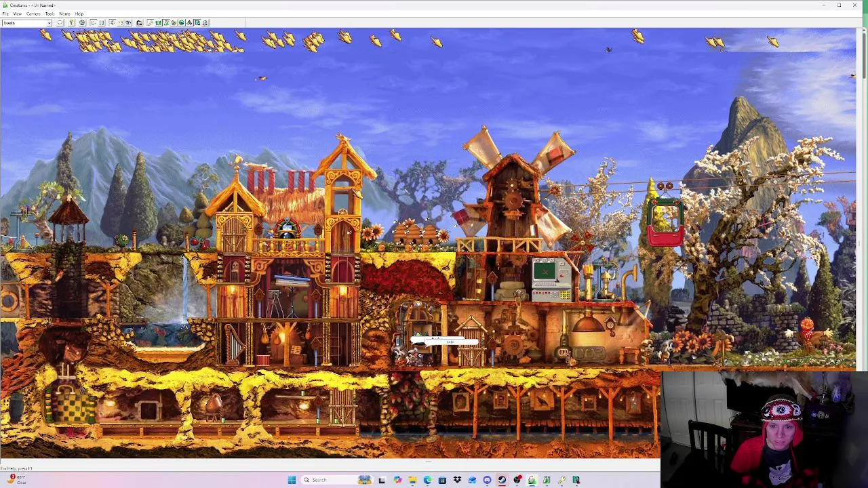This screenshot has width=868, height=488.
Task: Open the File menu
Action: pos(5,14)
